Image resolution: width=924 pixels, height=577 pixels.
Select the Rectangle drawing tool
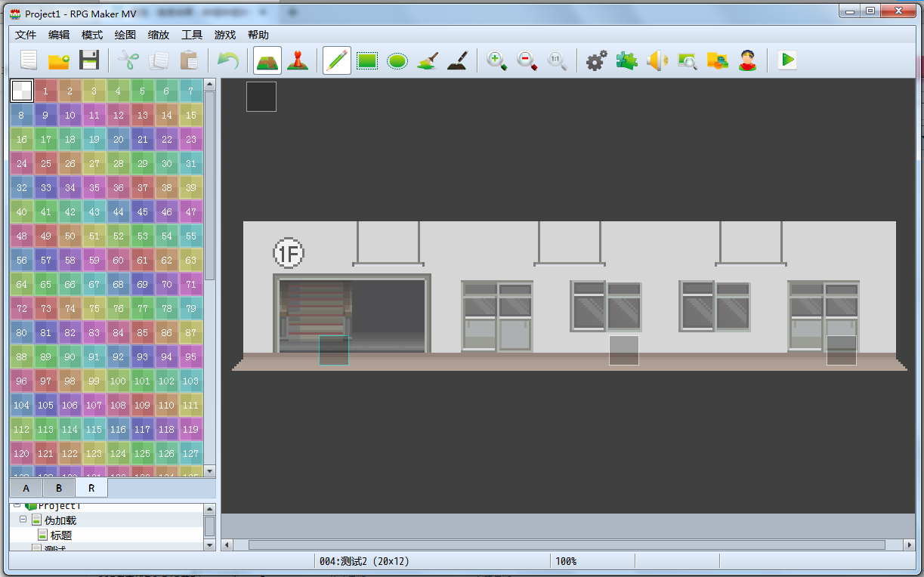point(367,60)
